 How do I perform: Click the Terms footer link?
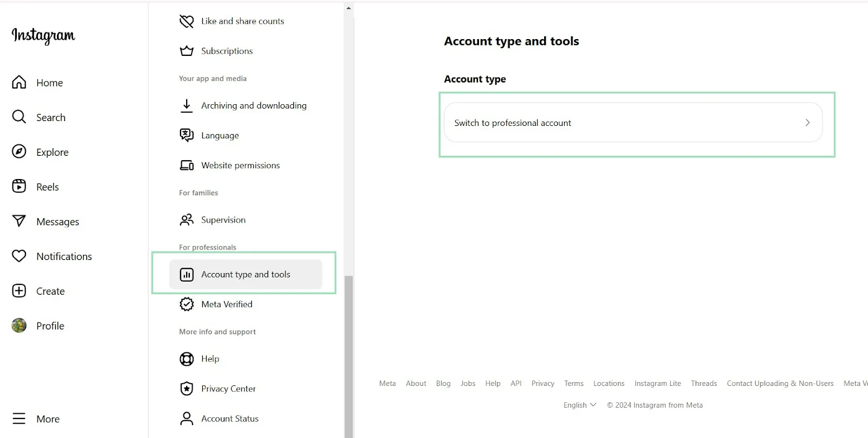(573, 383)
